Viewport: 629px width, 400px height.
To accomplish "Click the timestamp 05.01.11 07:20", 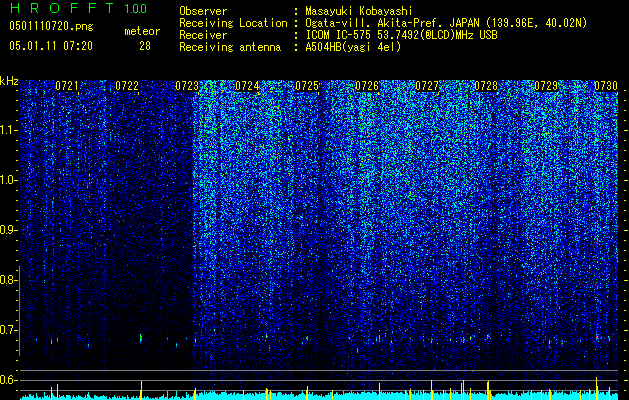I will click(x=51, y=46).
